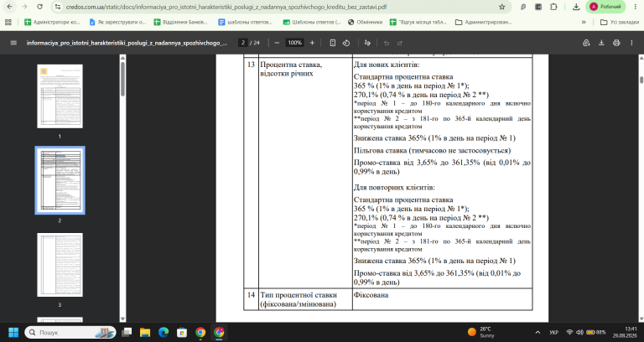Open the Робочий profile menu
The width and height of the screenshot is (644, 342).
click(605, 7)
